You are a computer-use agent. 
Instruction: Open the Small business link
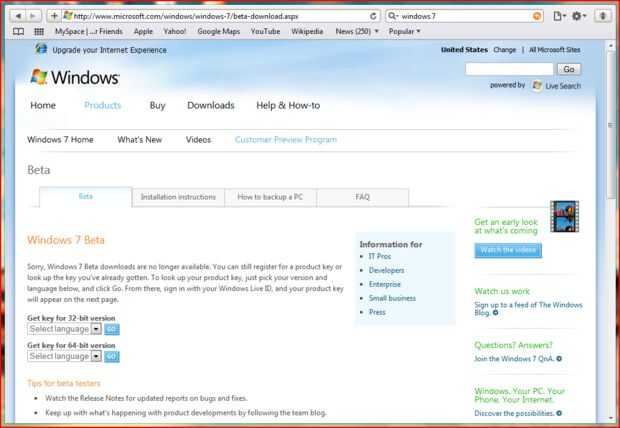(x=392, y=298)
